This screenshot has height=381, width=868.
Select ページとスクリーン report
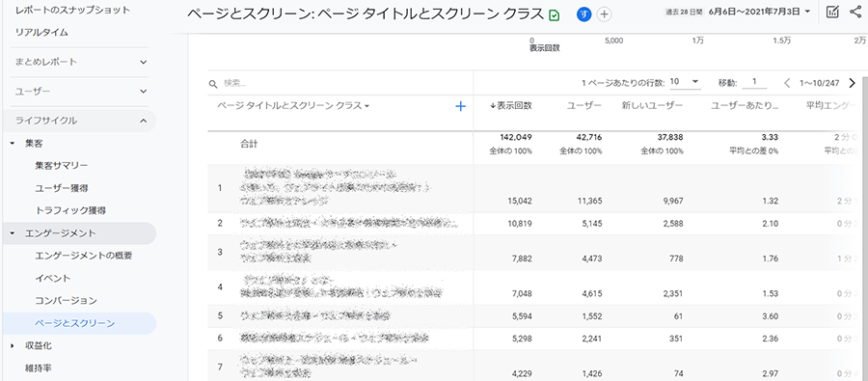click(79, 323)
